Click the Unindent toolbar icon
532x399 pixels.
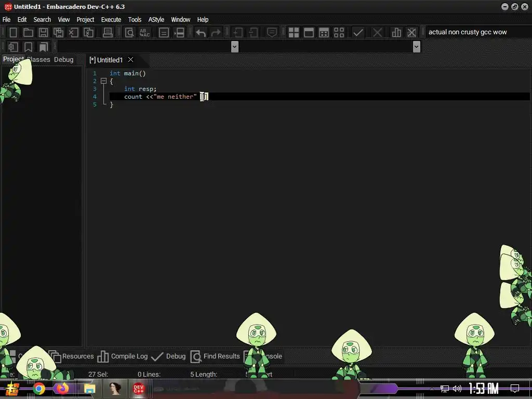point(253,33)
